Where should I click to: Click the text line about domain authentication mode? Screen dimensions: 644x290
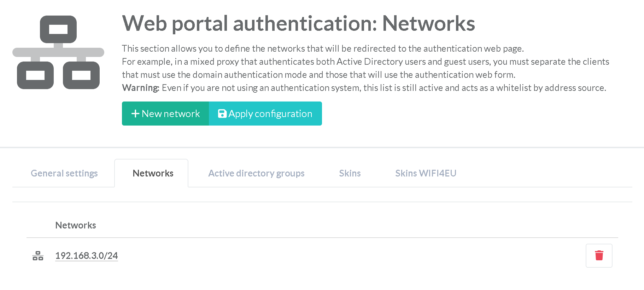click(x=318, y=75)
